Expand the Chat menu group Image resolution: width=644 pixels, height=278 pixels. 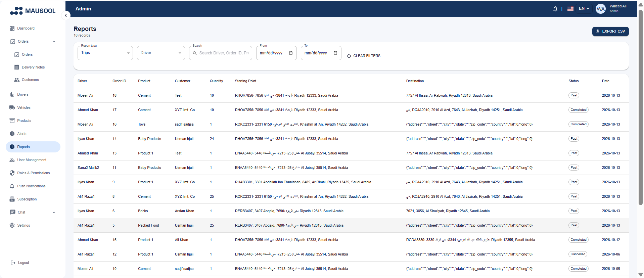54,212
